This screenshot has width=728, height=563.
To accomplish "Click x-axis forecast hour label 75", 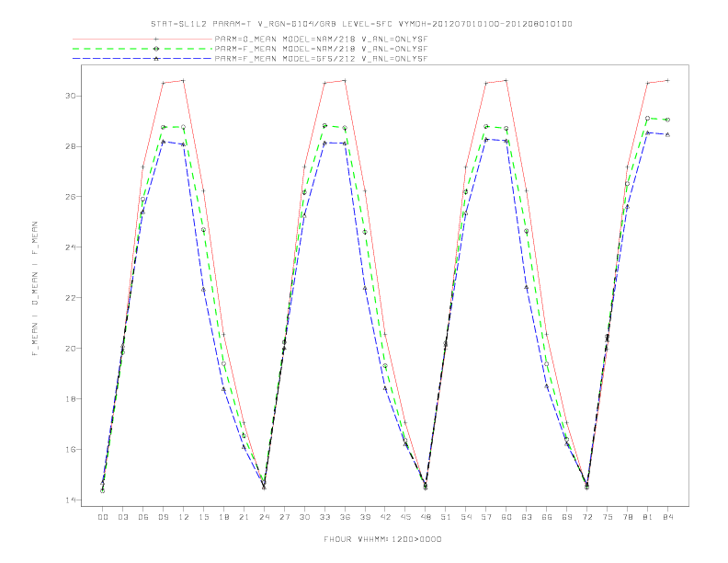I will pos(608,517).
